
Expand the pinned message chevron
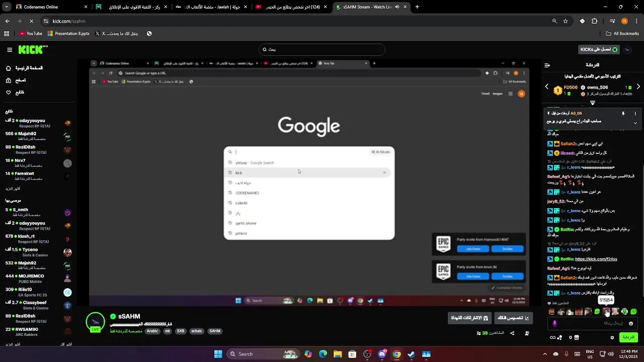click(x=635, y=123)
